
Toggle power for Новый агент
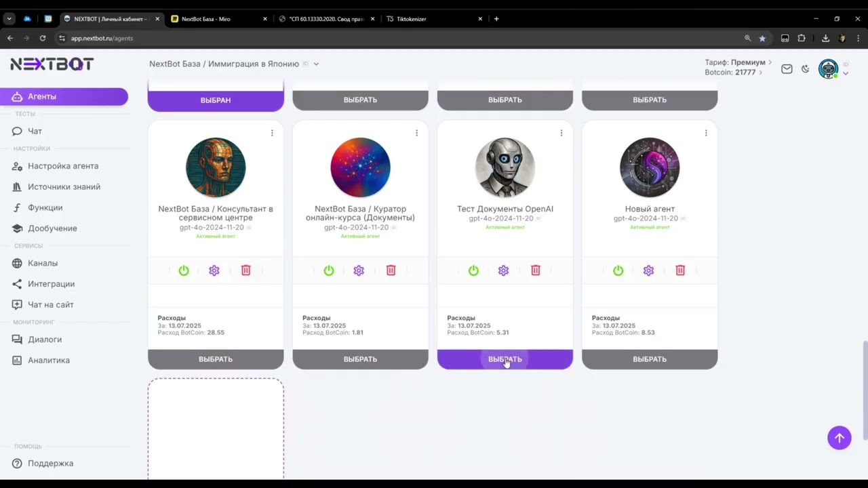click(618, 270)
